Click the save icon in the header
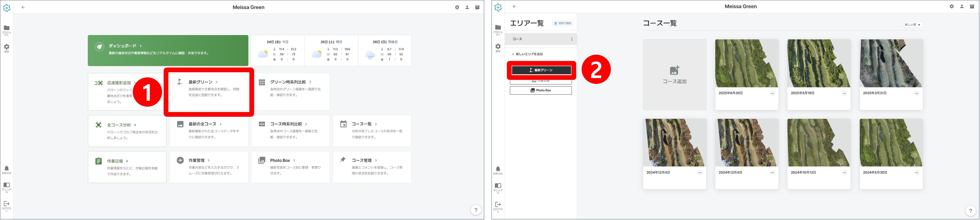Screen dimensions: 980x220 click(x=477, y=7)
